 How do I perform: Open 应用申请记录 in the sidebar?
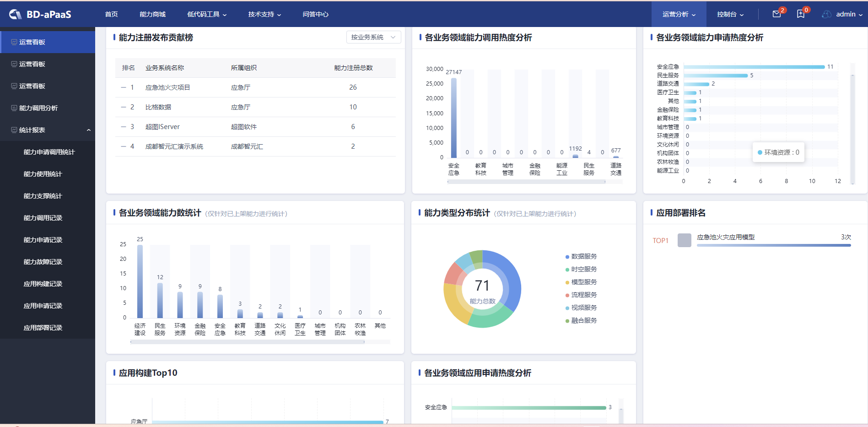48,306
